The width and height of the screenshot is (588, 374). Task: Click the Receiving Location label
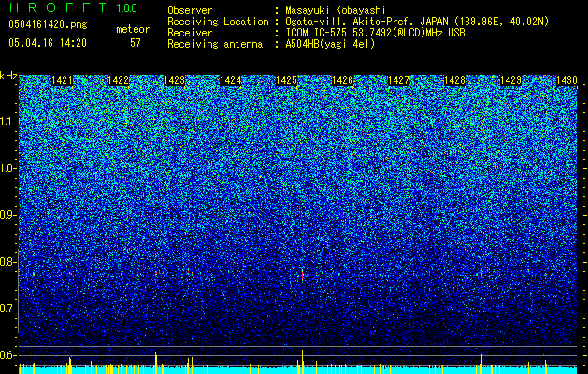[x=218, y=22]
